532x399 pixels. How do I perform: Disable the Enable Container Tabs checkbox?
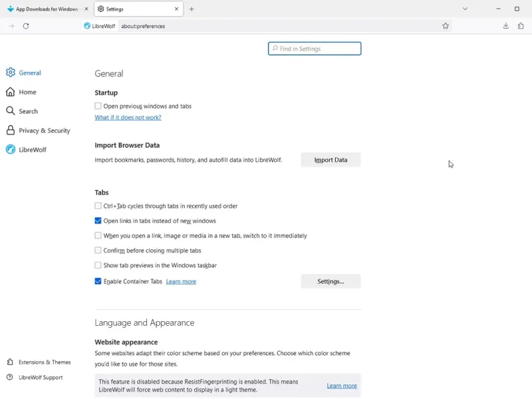tap(98, 281)
